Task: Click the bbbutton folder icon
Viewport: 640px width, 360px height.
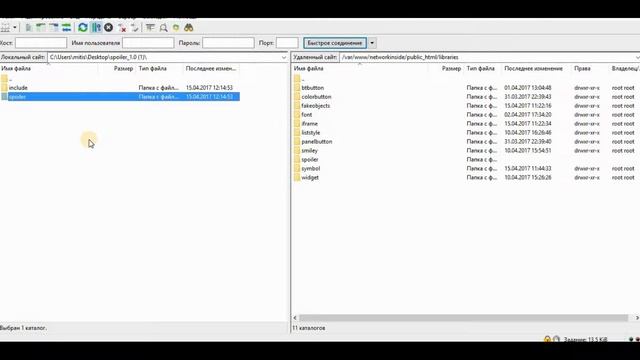Action: pos(297,88)
